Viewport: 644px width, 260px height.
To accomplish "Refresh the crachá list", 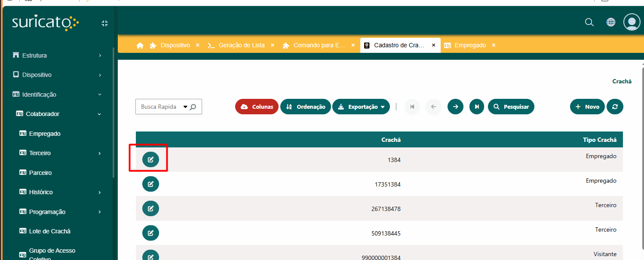I will (615, 107).
